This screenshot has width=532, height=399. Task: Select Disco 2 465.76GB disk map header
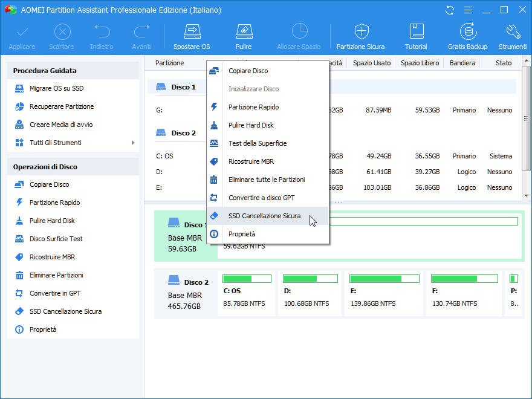(x=186, y=294)
